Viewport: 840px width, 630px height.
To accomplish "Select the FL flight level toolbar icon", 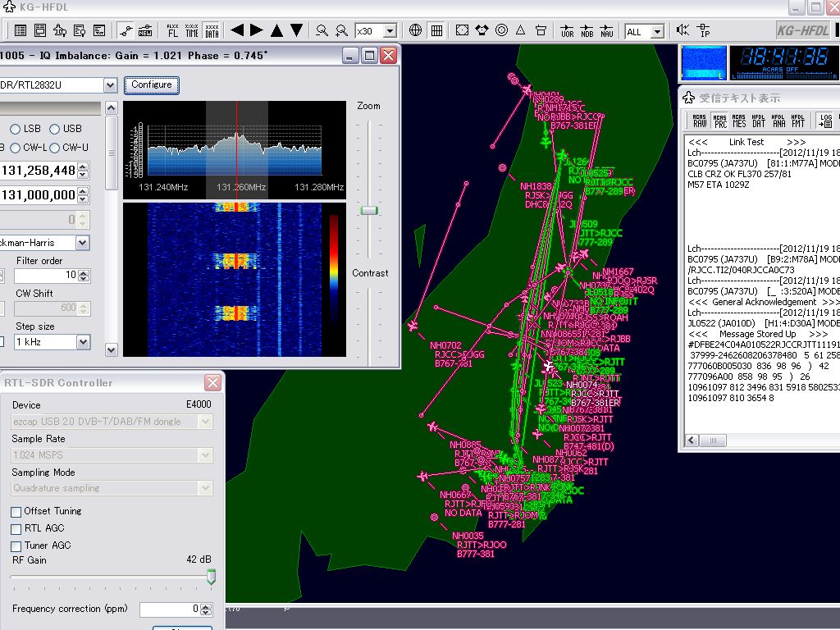I will 171,31.
